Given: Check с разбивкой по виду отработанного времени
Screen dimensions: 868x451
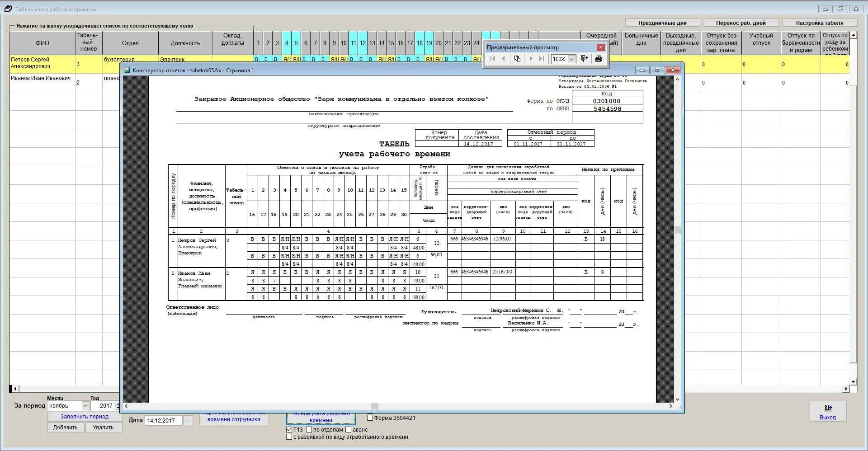Looking at the screenshot, I should (x=289, y=437).
